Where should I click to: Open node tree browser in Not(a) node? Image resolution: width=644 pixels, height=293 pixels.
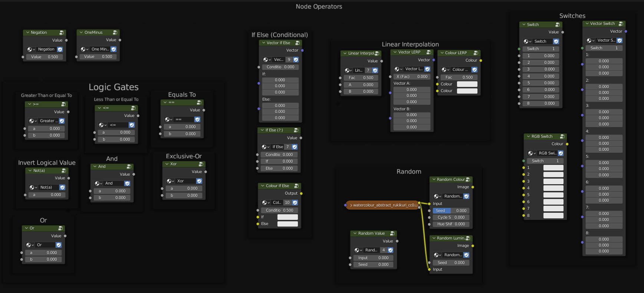point(33,188)
